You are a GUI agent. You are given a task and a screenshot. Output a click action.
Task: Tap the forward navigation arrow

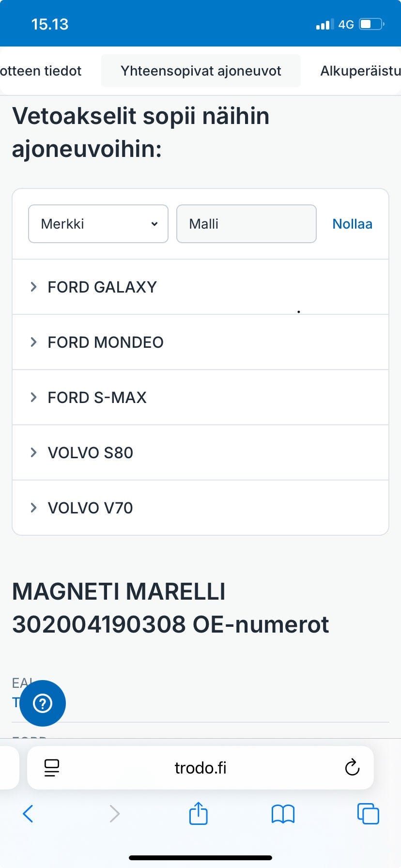(x=114, y=814)
